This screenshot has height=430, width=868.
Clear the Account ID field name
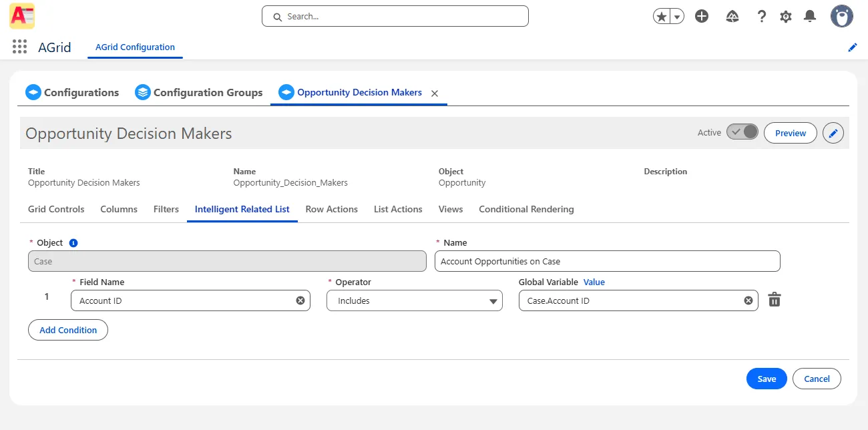pos(300,301)
